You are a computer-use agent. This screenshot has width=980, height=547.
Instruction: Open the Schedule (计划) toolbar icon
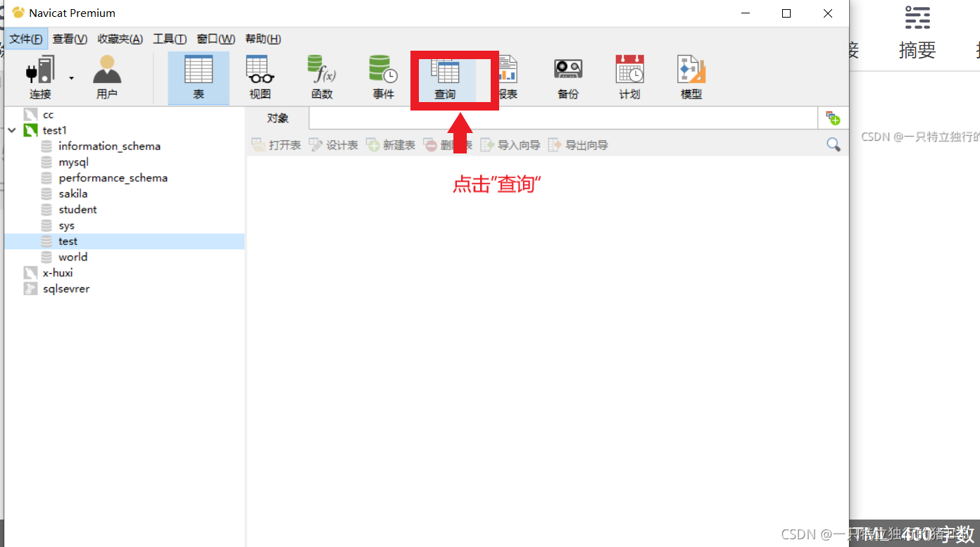pyautogui.click(x=629, y=77)
